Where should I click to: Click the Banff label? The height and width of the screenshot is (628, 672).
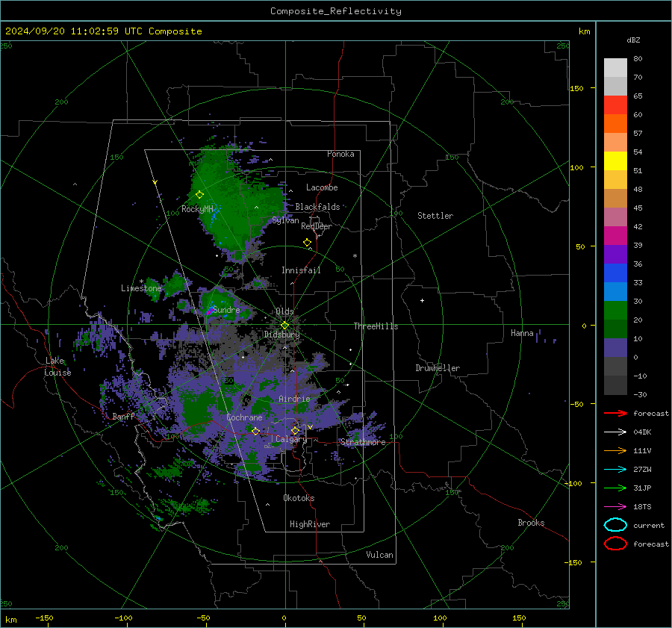pos(123,416)
